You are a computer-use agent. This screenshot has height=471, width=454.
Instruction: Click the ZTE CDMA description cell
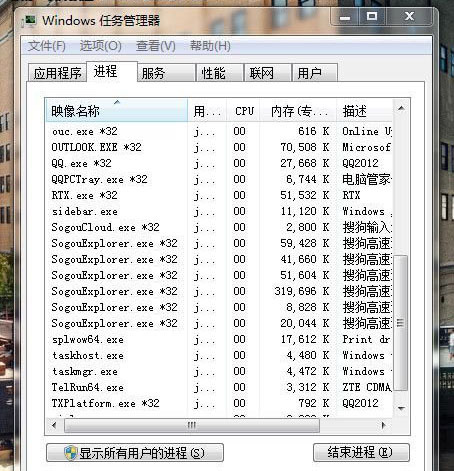pyautogui.click(x=367, y=387)
